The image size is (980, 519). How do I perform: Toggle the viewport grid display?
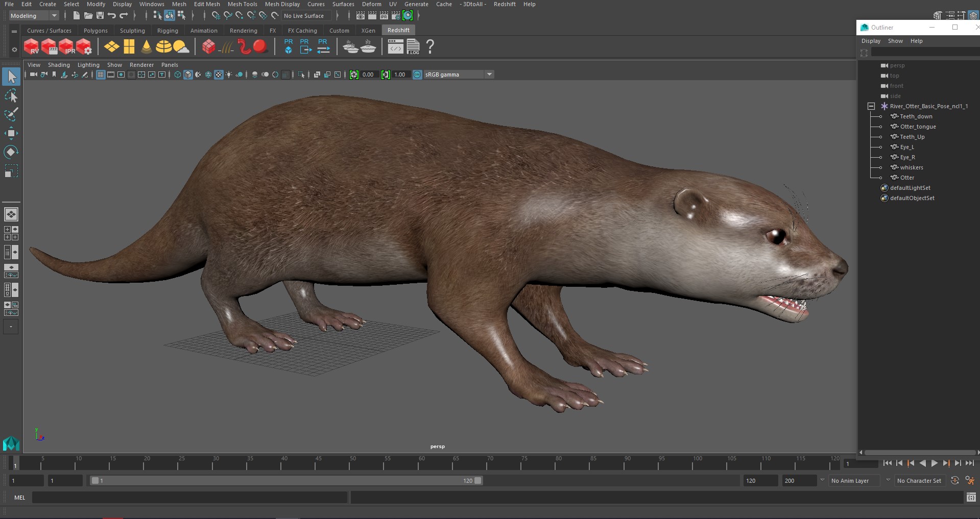tap(101, 75)
